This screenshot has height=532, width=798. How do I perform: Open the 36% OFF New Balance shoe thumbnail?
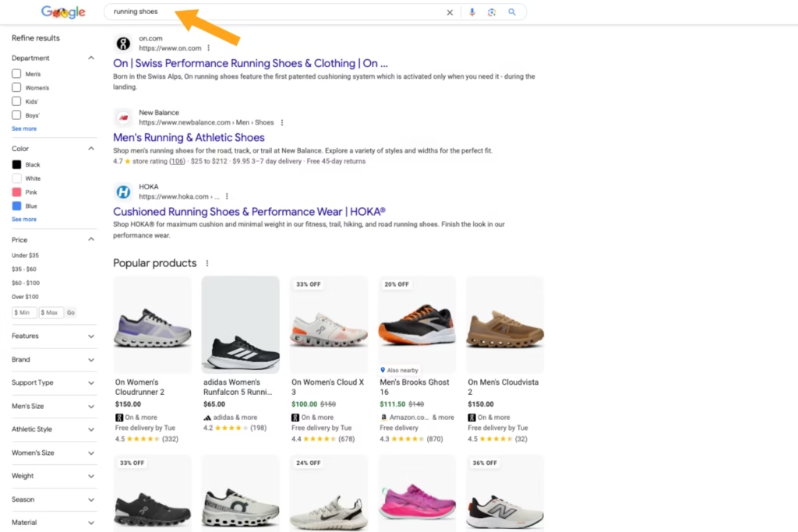pyautogui.click(x=505, y=493)
